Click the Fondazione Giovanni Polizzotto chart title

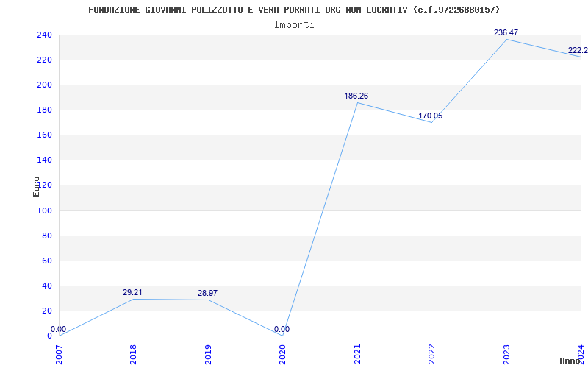tap(294, 10)
